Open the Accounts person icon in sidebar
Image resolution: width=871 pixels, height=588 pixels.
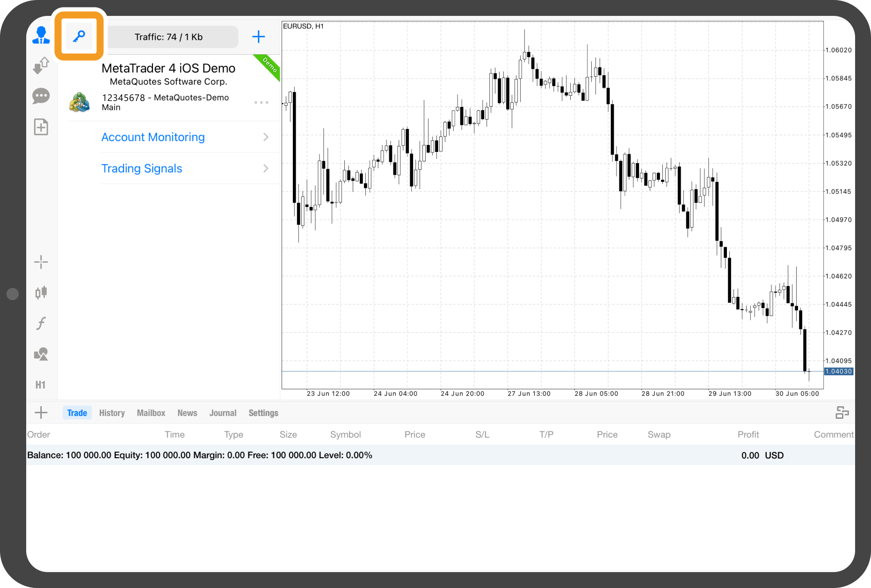[x=41, y=36]
